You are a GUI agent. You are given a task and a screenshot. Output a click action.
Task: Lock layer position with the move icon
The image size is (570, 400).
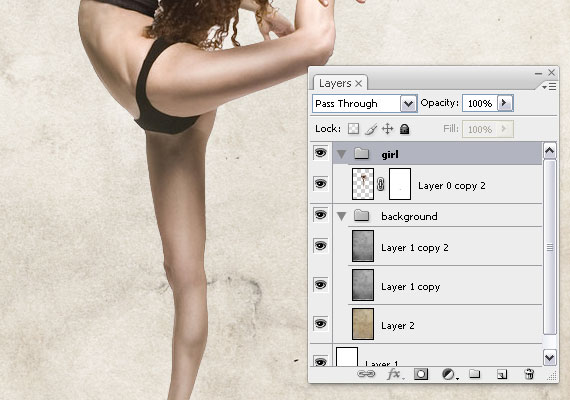pyautogui.click(x=388, y=129)
